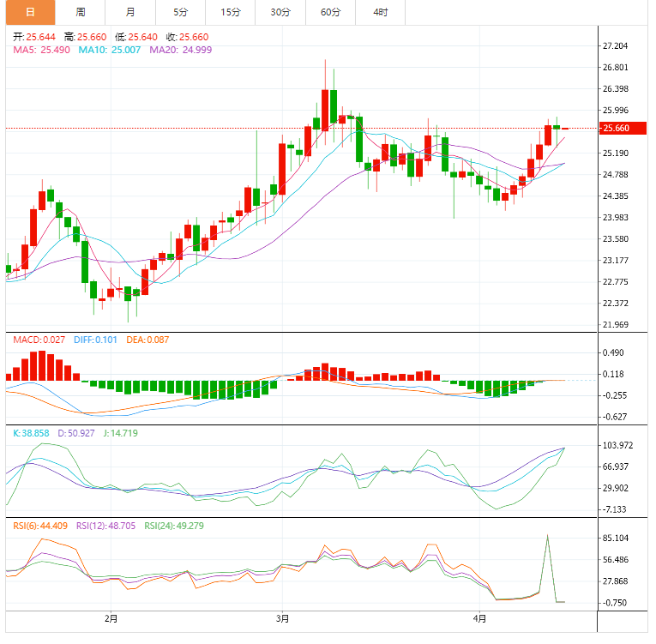The image size is (656, 644).
Task: Click the RSI spike peak in April
Action: [x=547, y=535]
